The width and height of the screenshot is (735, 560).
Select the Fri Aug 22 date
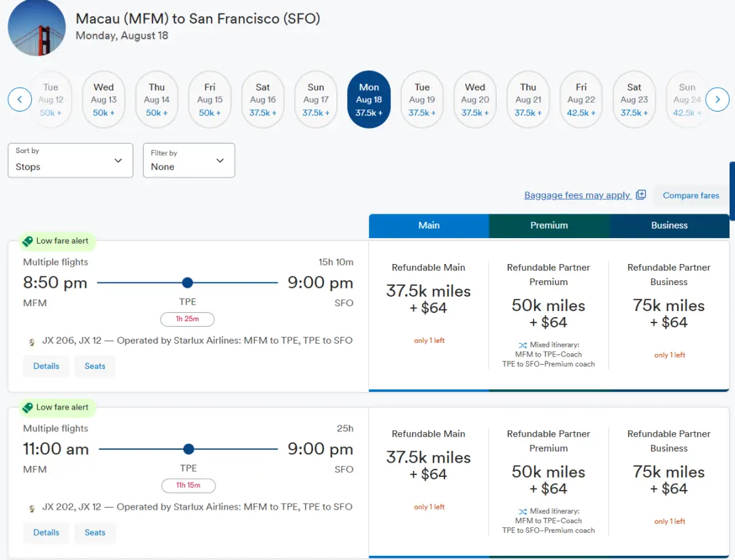pyautogui.click(x=581, y=99)
